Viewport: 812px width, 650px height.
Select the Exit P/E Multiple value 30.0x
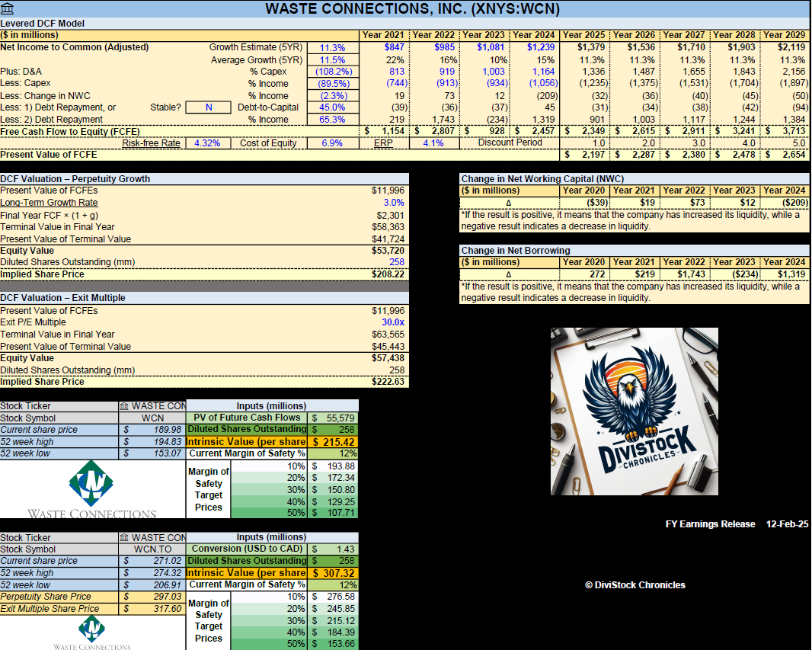[x=393, y=322]
